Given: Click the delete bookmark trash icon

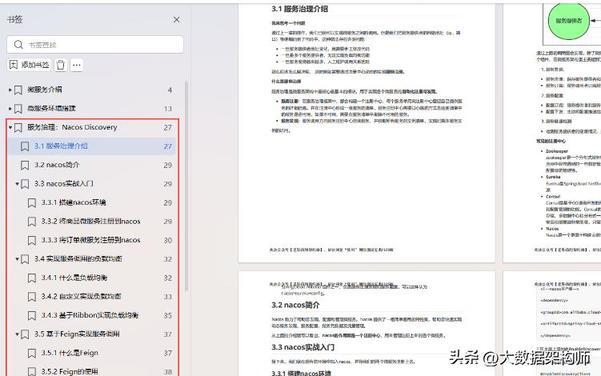Looking at the screenshot, I should pos(61,65).
